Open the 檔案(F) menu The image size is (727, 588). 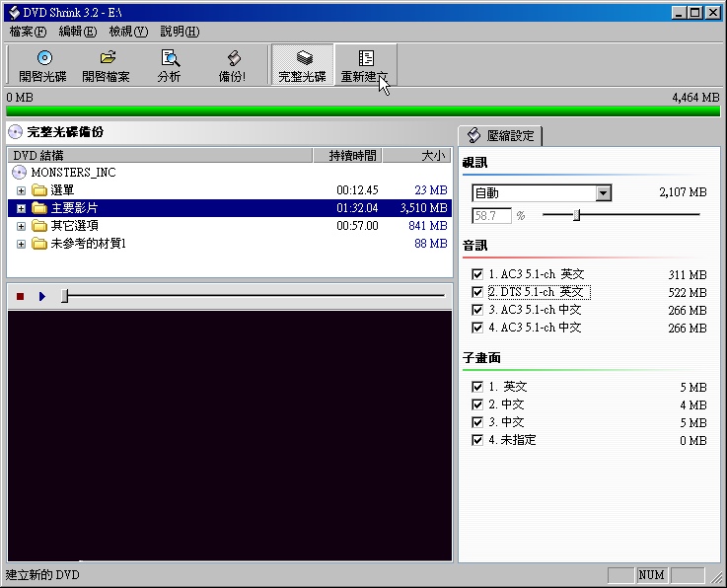[x=28, y=32]
